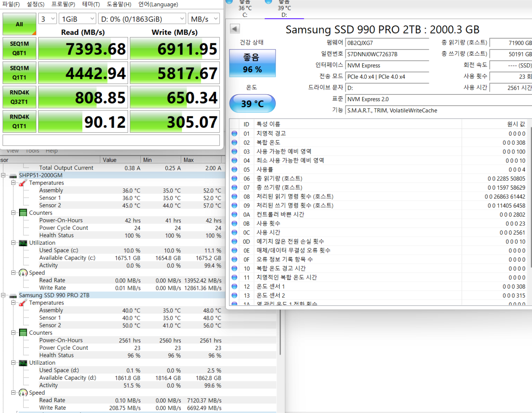Click status circle of 08 처리된 읽기 명령 횟수
Image resolution: width=532 pixels, height=413 pixels.
tap(234, 196)
